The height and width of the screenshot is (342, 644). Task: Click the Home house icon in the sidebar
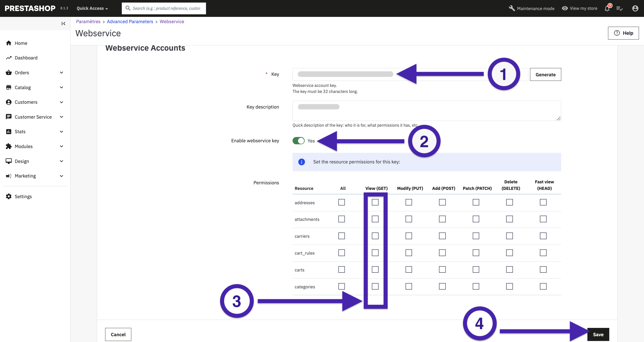(x=9, y=43)
